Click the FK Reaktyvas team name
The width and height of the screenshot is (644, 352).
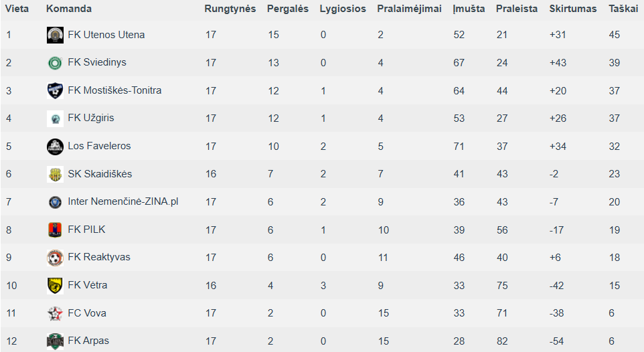coord(99,257)
